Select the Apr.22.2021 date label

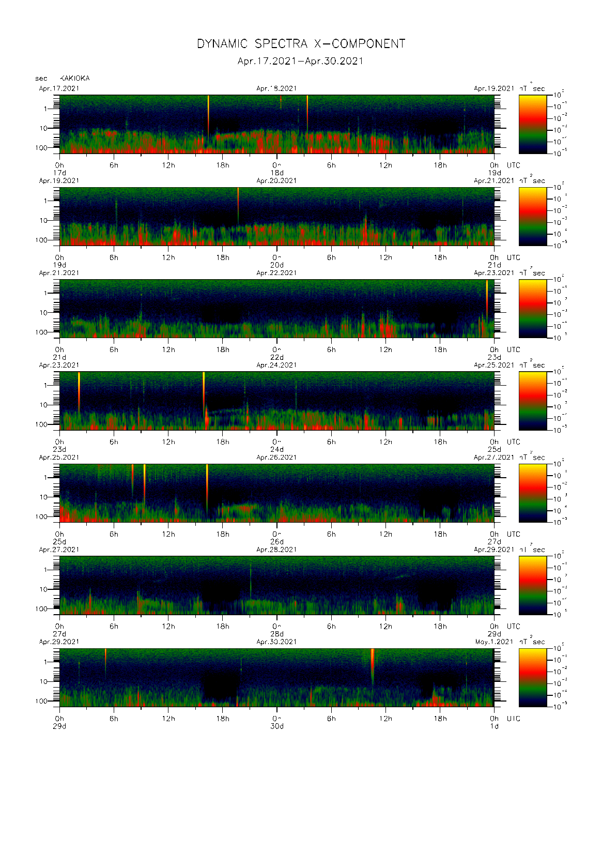pyautogui.click(x=276, y=272)
